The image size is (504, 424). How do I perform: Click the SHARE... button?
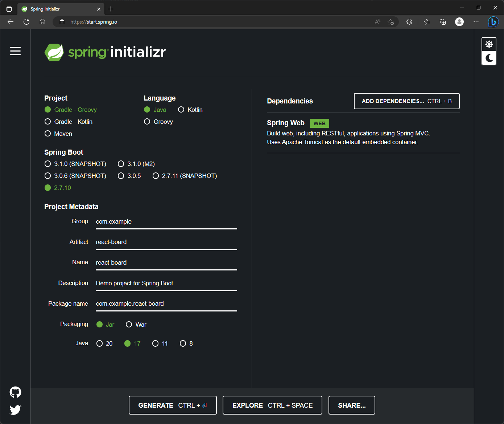(x=352, y=405)
